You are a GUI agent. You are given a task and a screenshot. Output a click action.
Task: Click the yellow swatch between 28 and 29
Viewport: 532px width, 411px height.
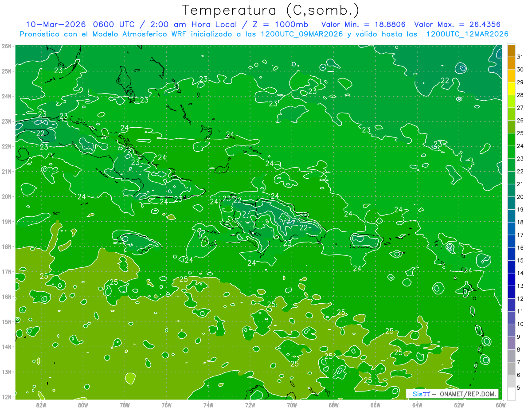click(x=511, y=88)
